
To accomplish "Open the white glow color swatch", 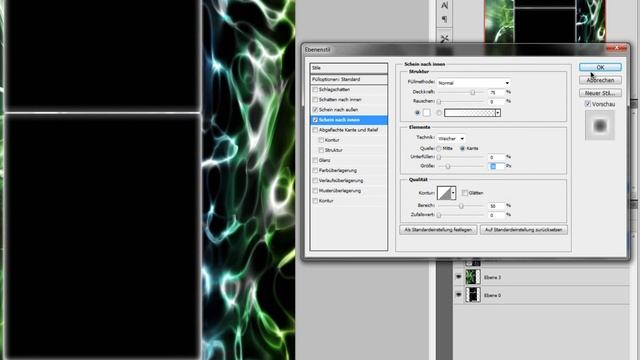I will pyautogui.click(x=427, y=113).
